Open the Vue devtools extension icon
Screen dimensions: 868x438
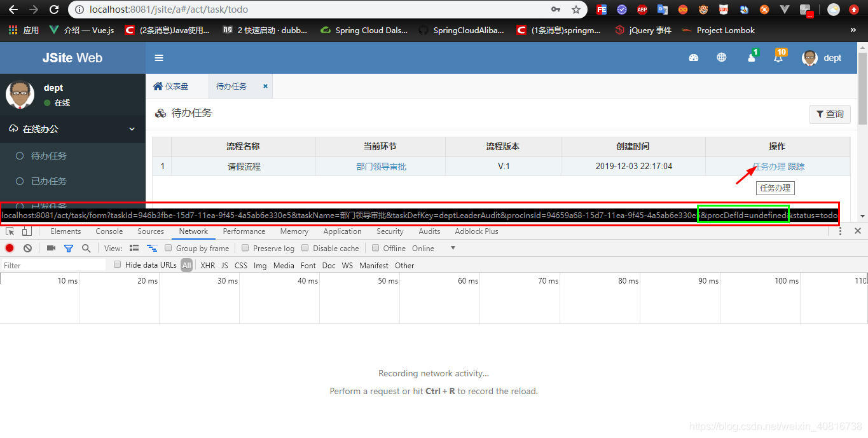pyautogui.click(x=785, y=10)
